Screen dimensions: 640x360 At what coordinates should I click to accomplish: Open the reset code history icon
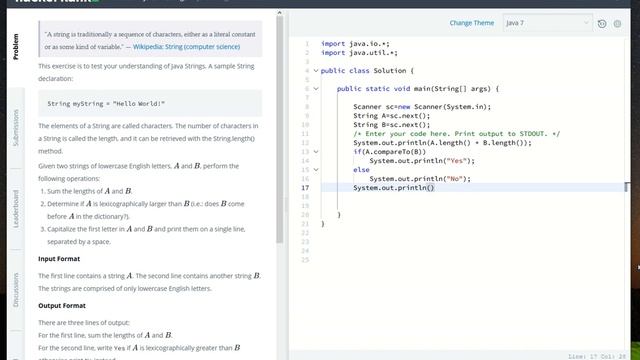pyautogui.click(x=602, y=24)
